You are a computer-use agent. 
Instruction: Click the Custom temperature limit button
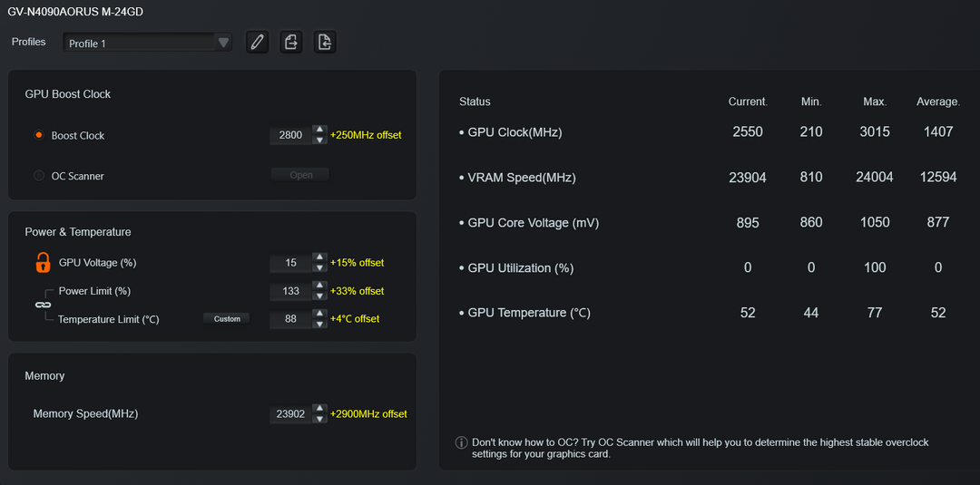227,318
